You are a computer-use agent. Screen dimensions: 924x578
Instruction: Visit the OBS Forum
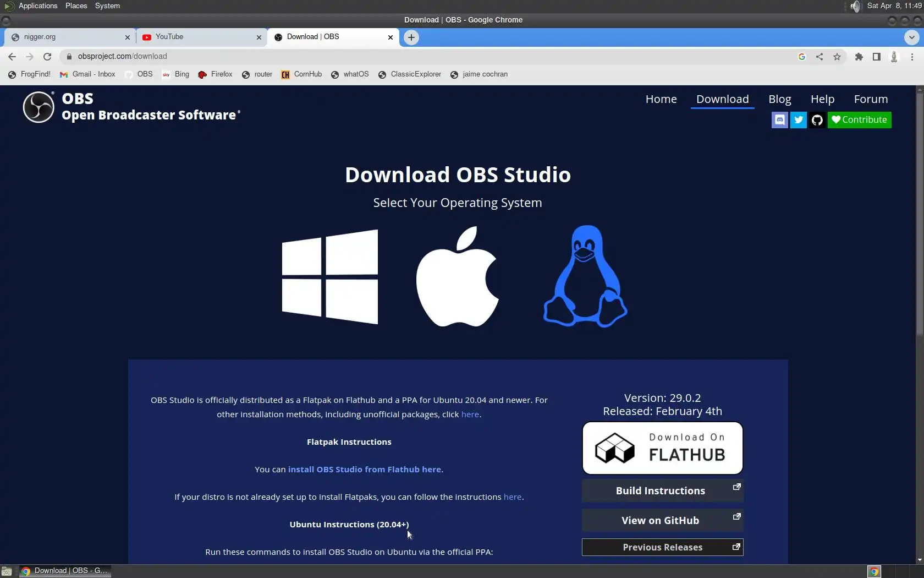tap(871, 99)
